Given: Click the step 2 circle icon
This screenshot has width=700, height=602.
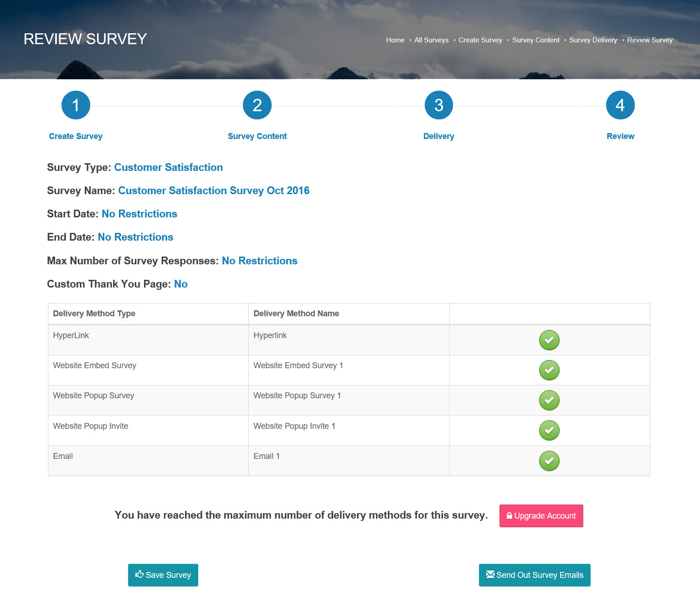Looking at the screenshot, I should point(257,105).
